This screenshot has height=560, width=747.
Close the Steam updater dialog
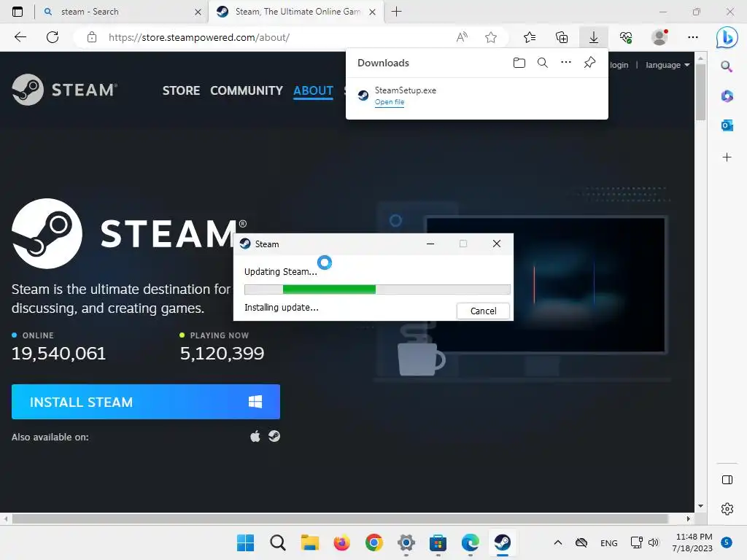pyautogui.click(x=496, y=244)
